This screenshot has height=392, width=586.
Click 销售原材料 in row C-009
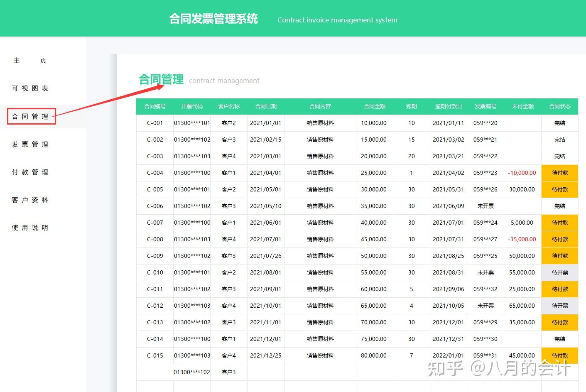pyautogui.click(x=320, y=256)
